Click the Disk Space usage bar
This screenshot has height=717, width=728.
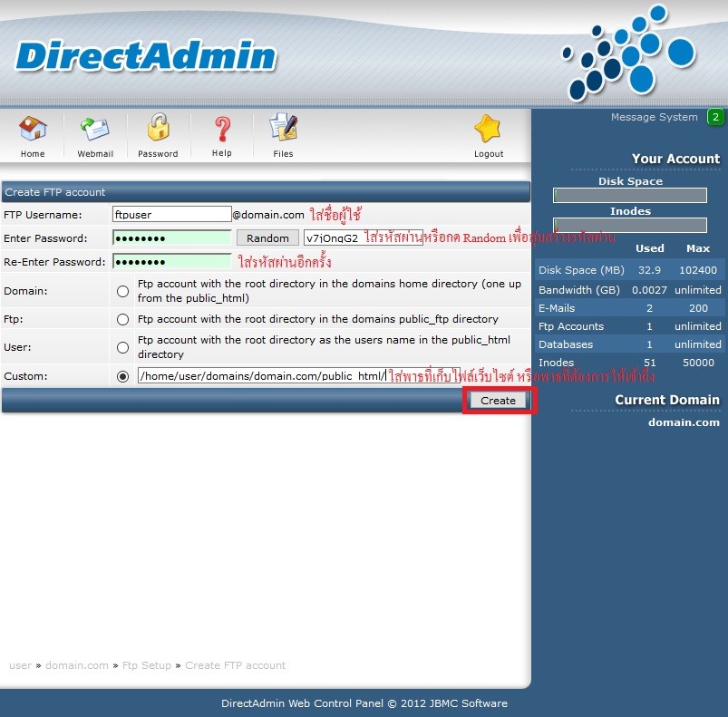(x=630, y=196)
